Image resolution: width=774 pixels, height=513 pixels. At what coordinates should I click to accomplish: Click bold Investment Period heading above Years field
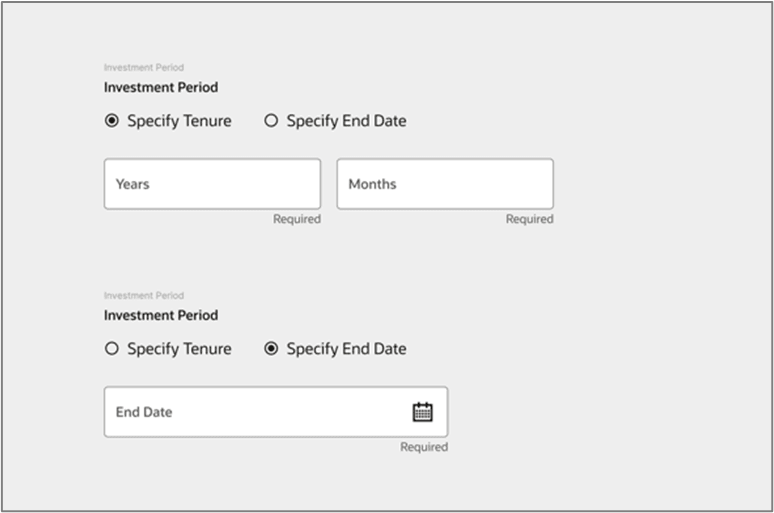161,87
